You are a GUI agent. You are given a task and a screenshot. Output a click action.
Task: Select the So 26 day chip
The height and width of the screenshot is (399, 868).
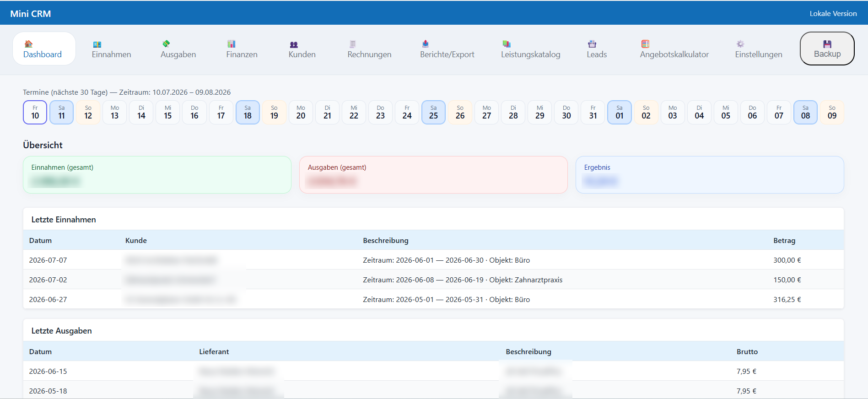pyautogui.click(x=460, y=112)
